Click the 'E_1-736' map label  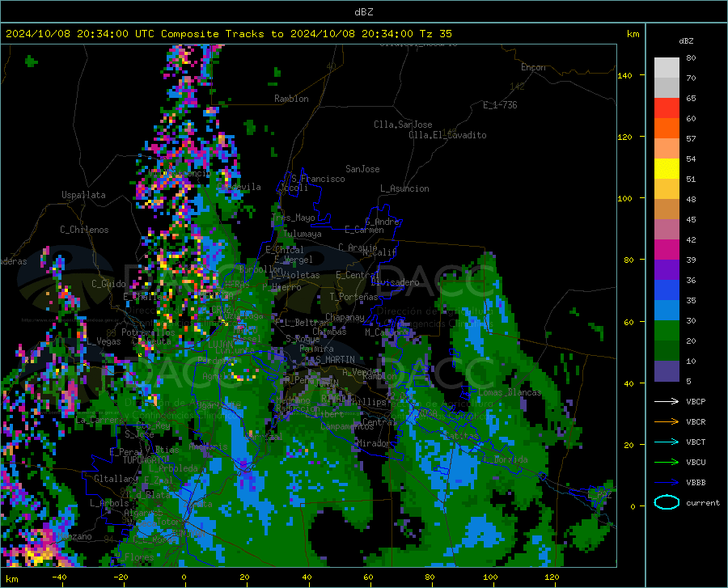coord(500,105)
